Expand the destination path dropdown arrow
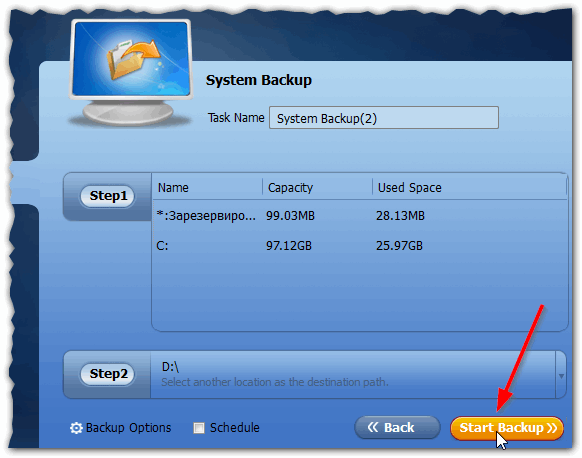This screenshot has height=458, width=582. pyautogui.click(x=561, y=376)
